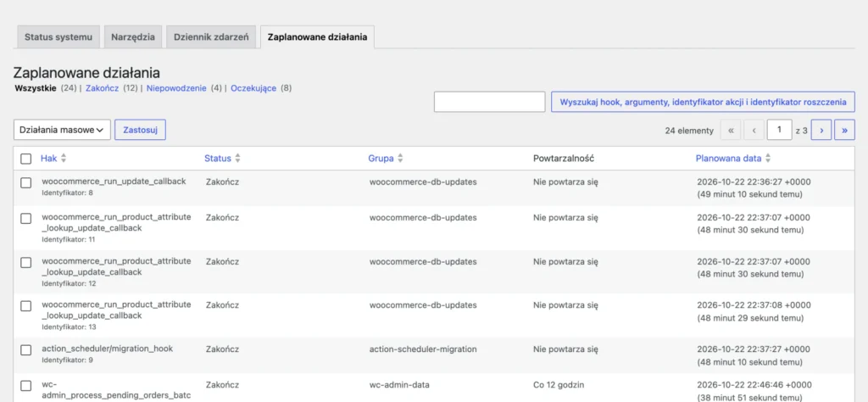
Task: Click woocommerce_run_update_callback hook text
Action: [x=114, y=181]
